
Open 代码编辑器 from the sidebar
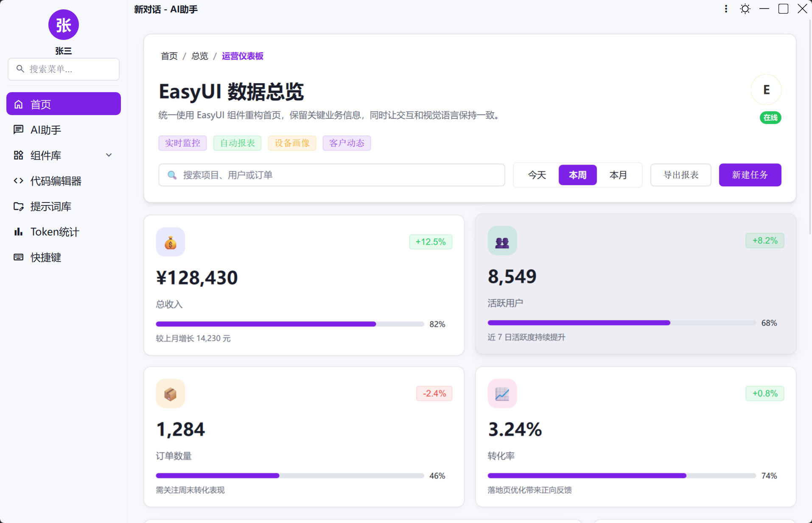tap(64, 181)
